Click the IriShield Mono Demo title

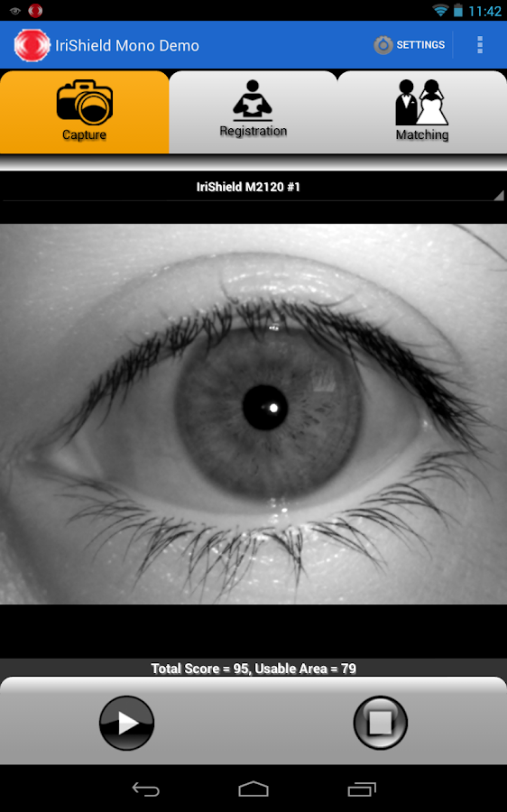pyautogui.click(x=127, y=46)
